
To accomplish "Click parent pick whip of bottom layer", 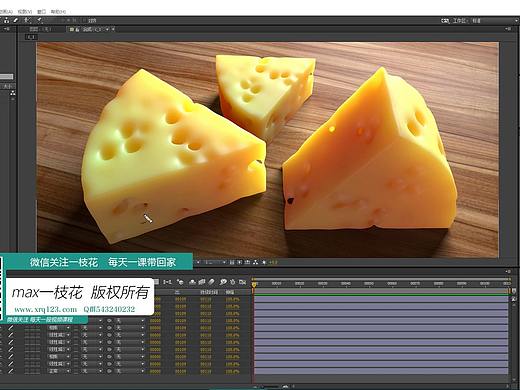I will 109,371.
